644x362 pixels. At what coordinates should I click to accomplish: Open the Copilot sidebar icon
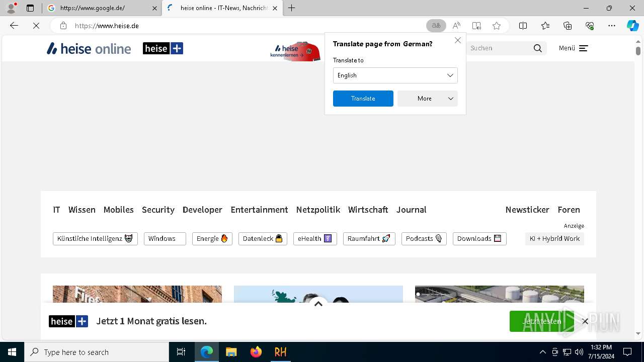click(632, 26)
